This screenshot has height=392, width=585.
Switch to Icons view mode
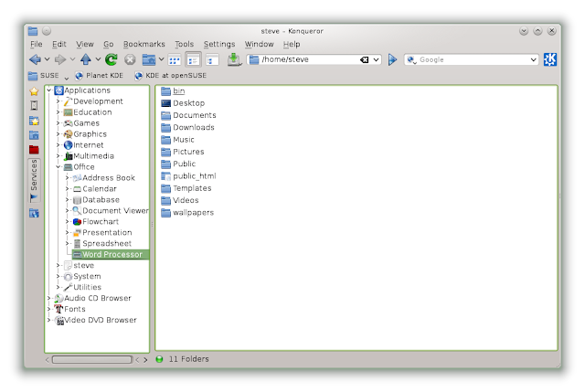(175, 59)
